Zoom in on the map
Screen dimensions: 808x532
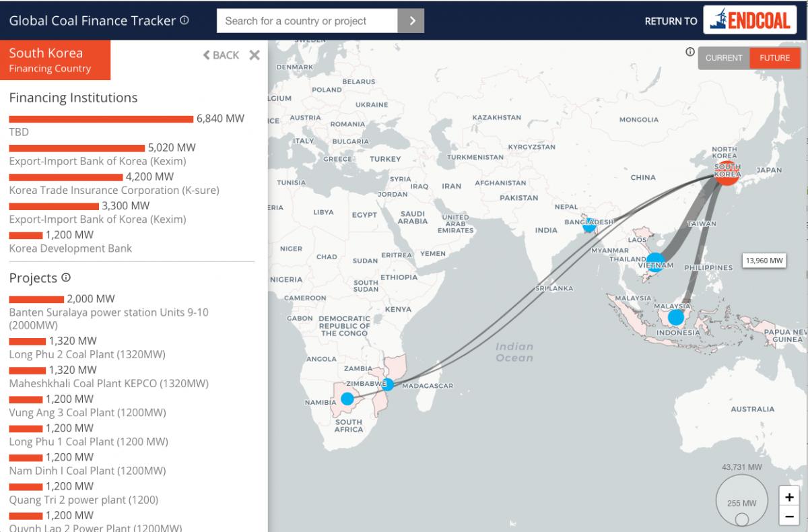coord(789,498)
